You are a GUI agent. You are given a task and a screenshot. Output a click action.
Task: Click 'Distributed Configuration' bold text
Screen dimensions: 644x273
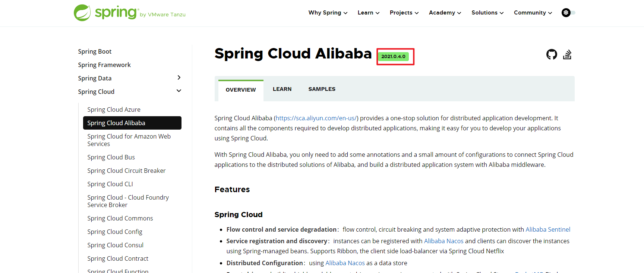point(265,263)
